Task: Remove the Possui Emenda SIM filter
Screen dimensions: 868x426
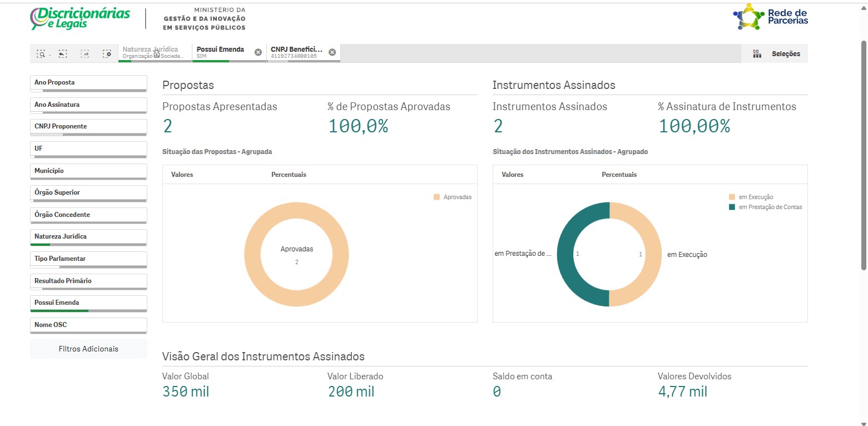Action: coord(257,52)
